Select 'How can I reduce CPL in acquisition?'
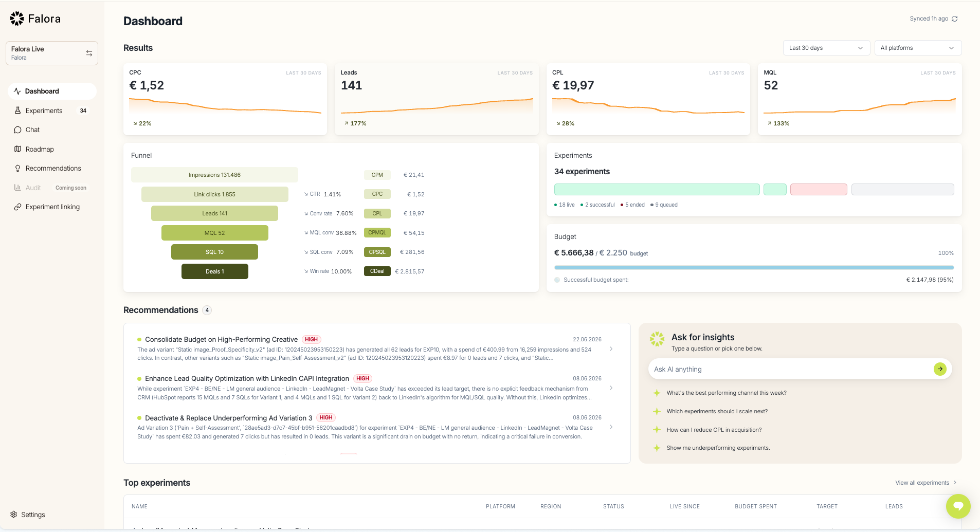This screenshot has height=532, width=980. 714,430
